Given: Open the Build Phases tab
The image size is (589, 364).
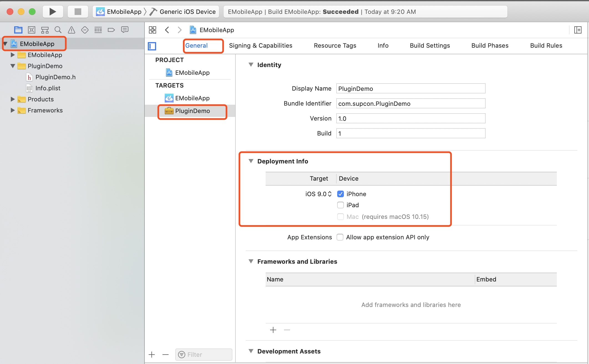Looking at the screenshot, I should [490, 46].
